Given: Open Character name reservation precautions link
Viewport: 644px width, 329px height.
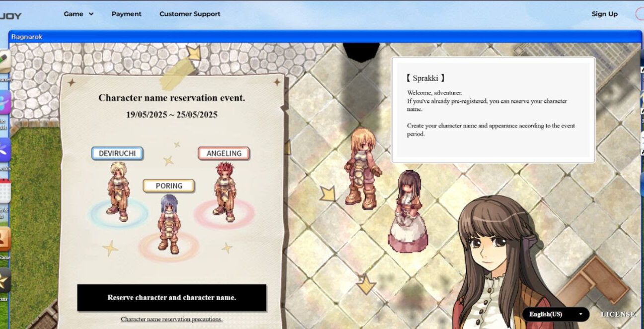Looking at the screenshot, I should [x=172, y=319].
